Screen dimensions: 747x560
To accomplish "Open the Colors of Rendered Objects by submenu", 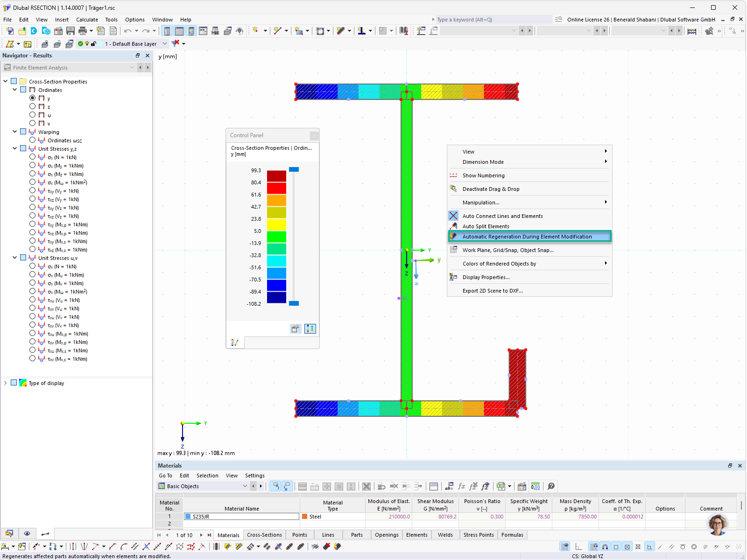I will [x=529, y=264].
